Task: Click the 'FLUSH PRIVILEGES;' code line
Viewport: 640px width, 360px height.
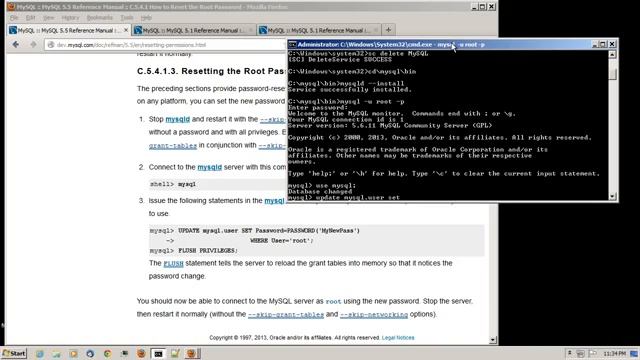Action: click(193, 250)
